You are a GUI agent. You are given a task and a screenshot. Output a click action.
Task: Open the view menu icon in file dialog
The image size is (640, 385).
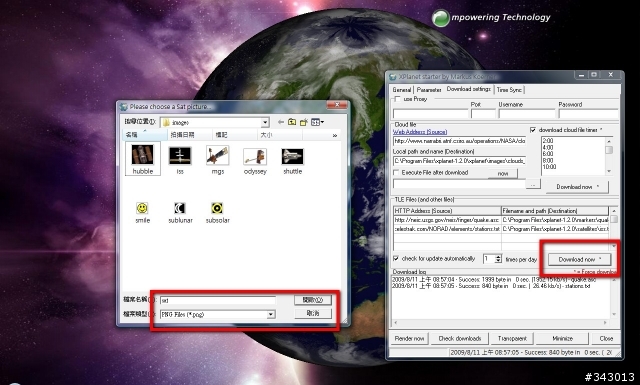tap(318, 122)
